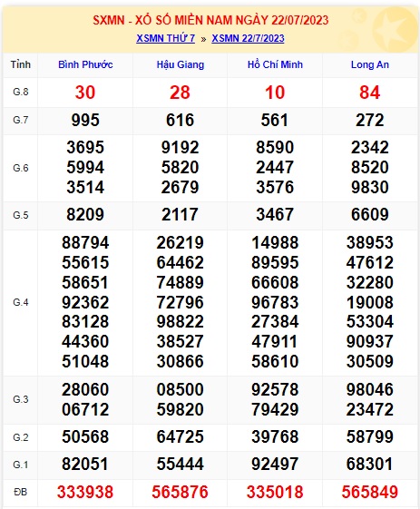Select Long An G.1 number 68301
The height and width of the screenshot is (509, 420).
(x=370, y=464)
